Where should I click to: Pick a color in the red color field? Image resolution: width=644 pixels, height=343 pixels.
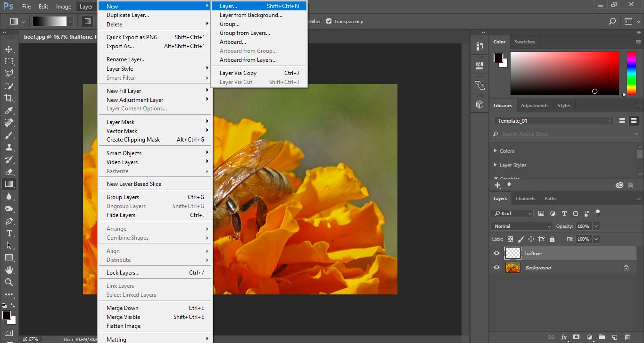pyautogui.click(x=564, y=73)
